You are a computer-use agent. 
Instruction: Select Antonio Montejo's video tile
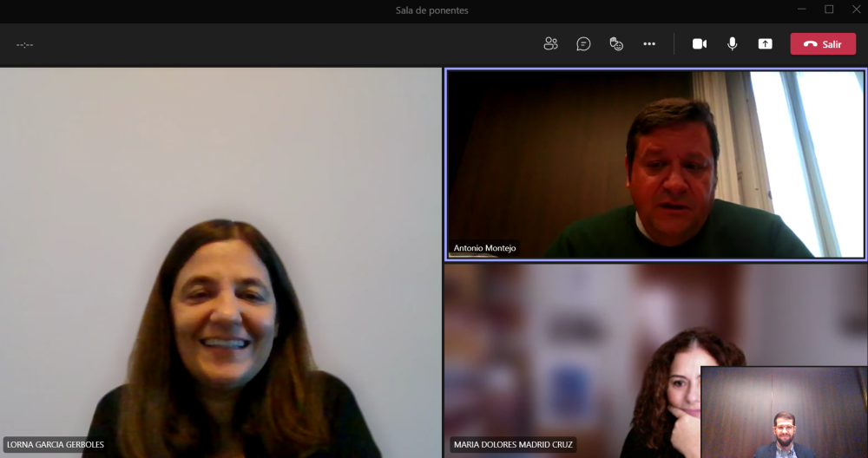pos(655,164)
